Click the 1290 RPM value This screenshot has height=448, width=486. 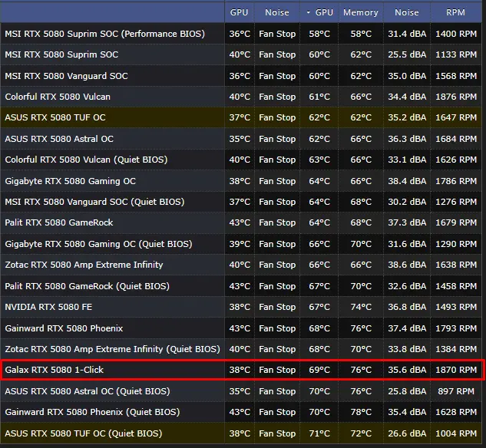tap(456, 244)
